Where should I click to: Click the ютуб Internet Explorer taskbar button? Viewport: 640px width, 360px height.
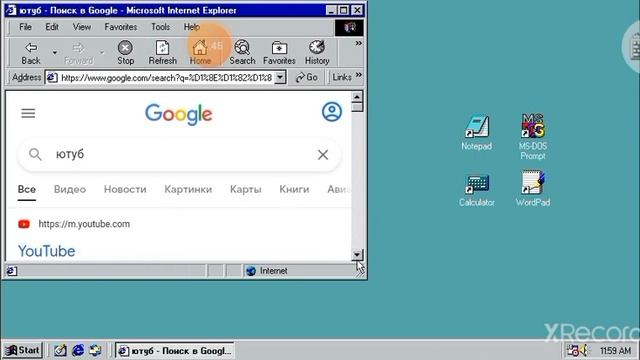pyautogui.click(x=175, y=351)
